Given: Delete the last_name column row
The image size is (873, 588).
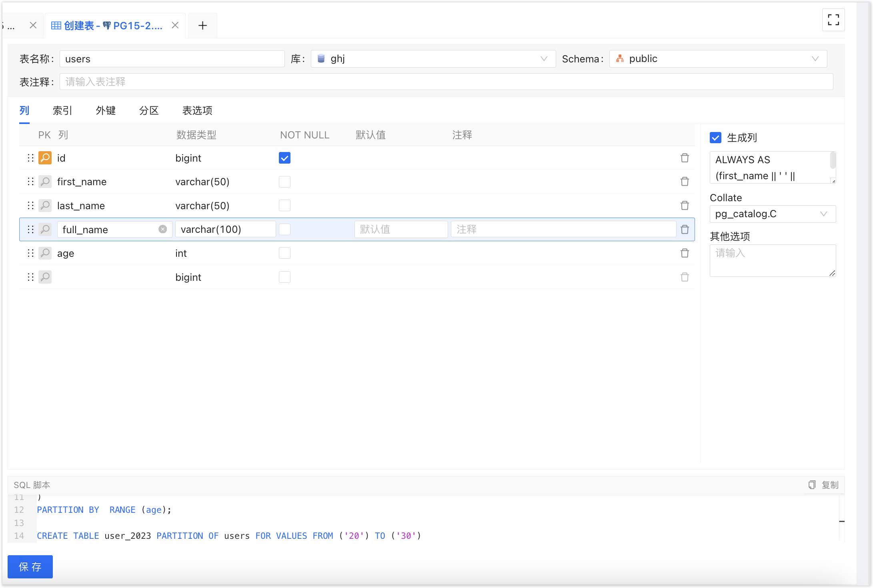Looking at the screenshot, I should 685,206.
